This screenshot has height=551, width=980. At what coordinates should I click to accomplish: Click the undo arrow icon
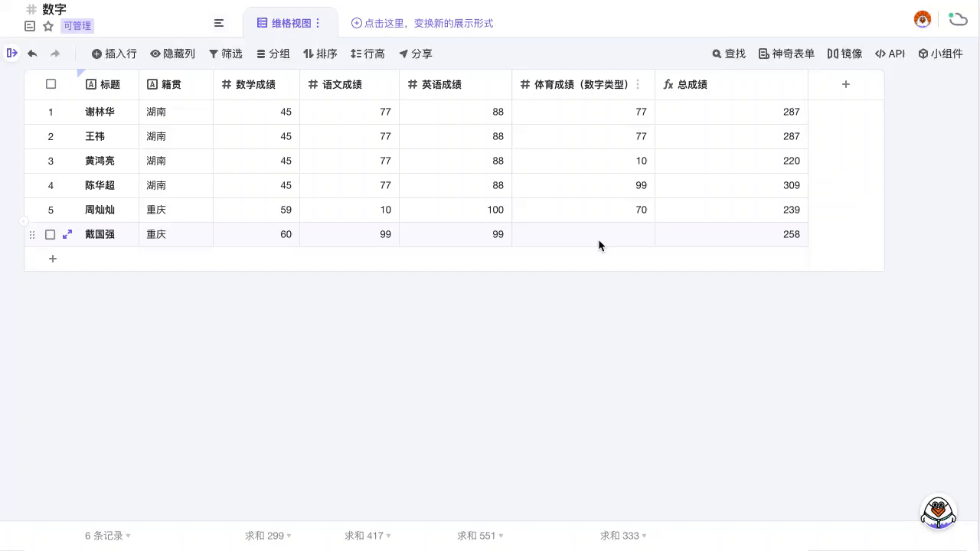click(x=31, y=54)
